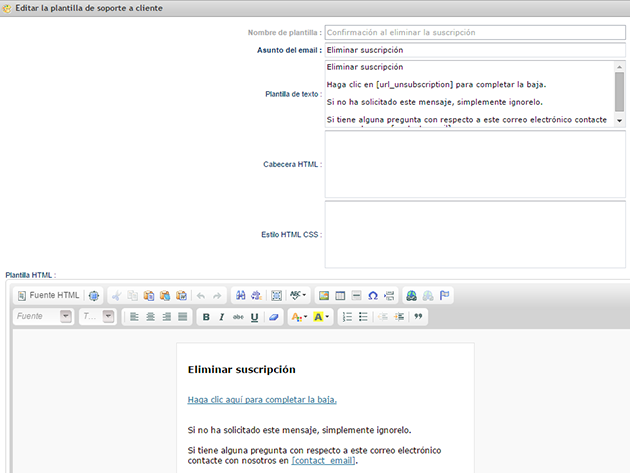
Task: Paste from the clipboard icon
Action: click(x=149, y=296)
